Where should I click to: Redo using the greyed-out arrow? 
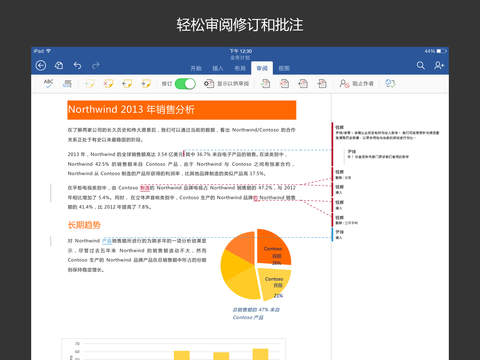click(96, 65)
